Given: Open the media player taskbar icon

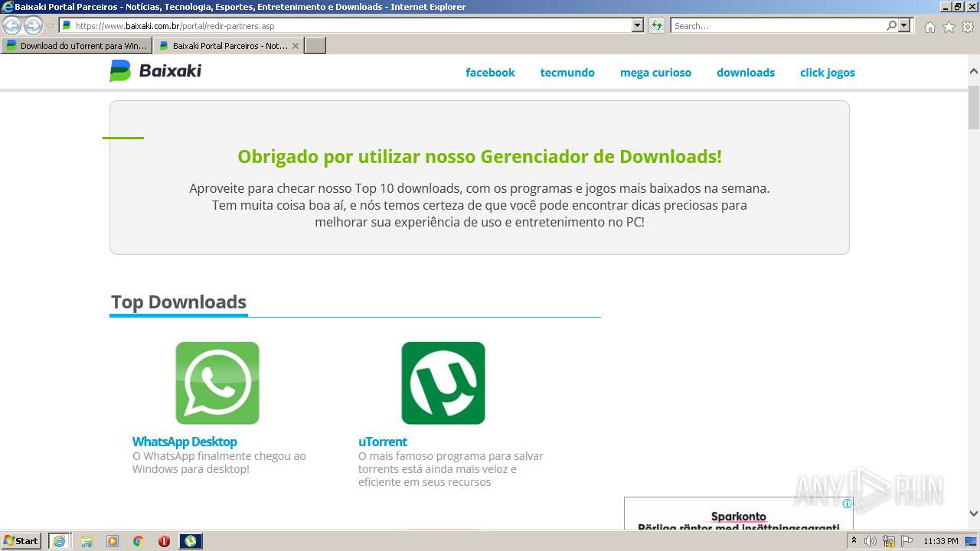Looking at the screenshot, I should coord(113,541).
